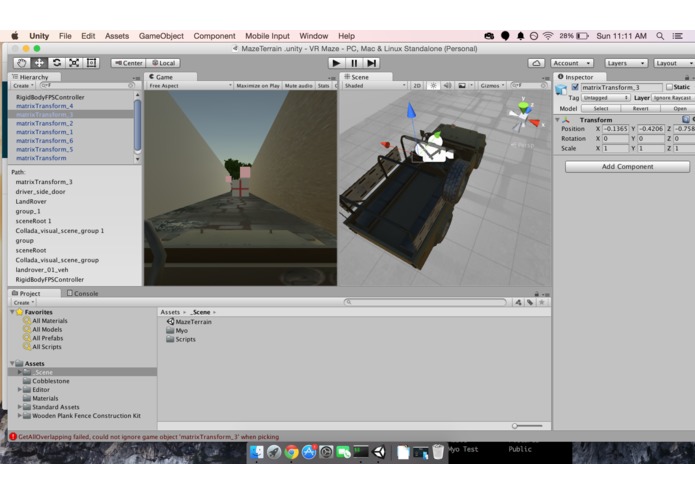Open the Window menu
The image size is (695, 494).
[313, 36]
